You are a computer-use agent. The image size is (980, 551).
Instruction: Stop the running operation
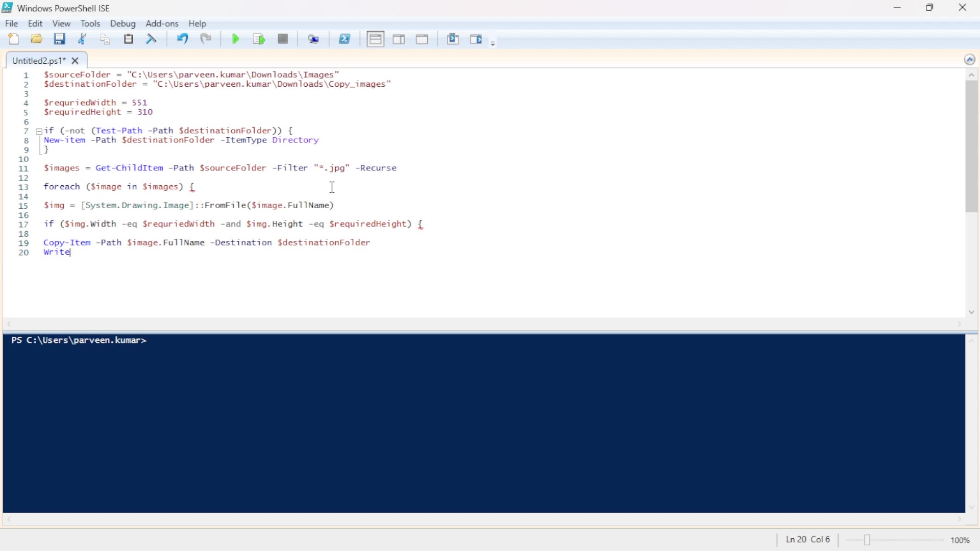(x=283, y=38)
